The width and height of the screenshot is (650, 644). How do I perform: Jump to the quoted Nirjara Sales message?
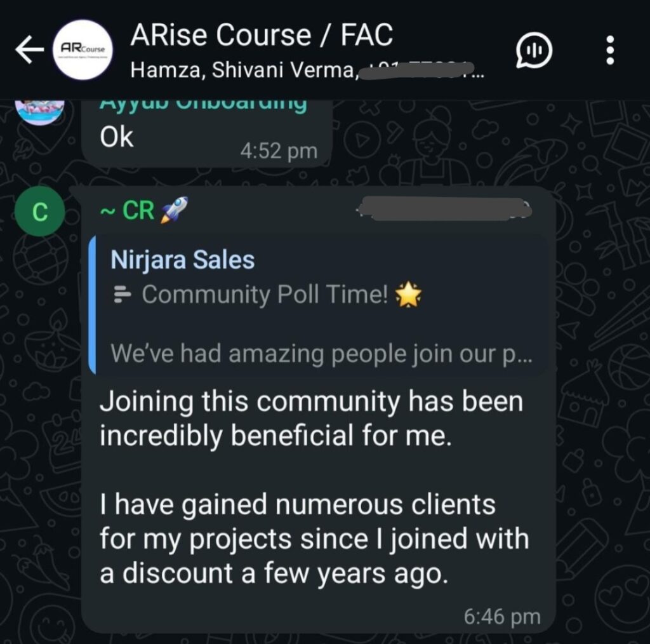[x=317, y=306]
